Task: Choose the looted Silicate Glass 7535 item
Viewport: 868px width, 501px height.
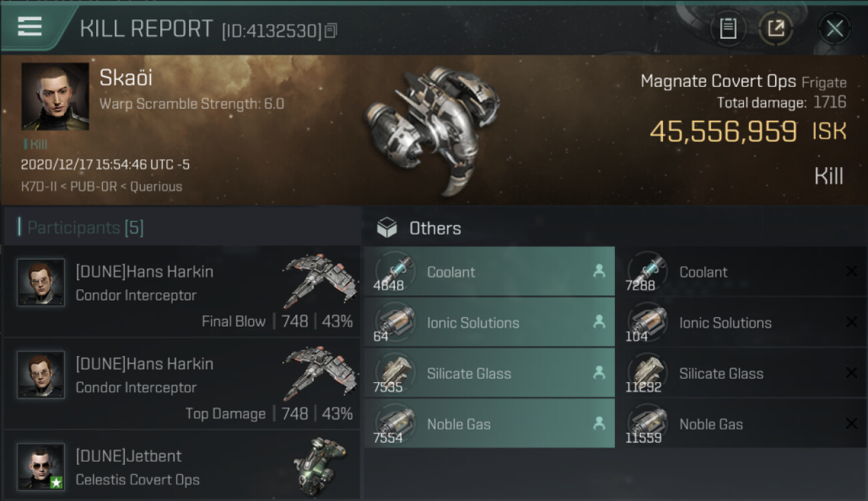Action: [489, 373]
